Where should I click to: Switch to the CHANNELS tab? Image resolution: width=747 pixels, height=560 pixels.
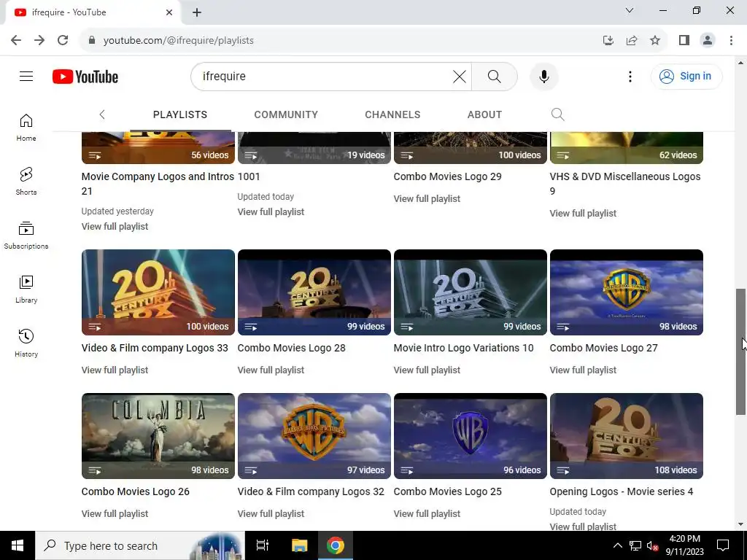coord(392,114)
